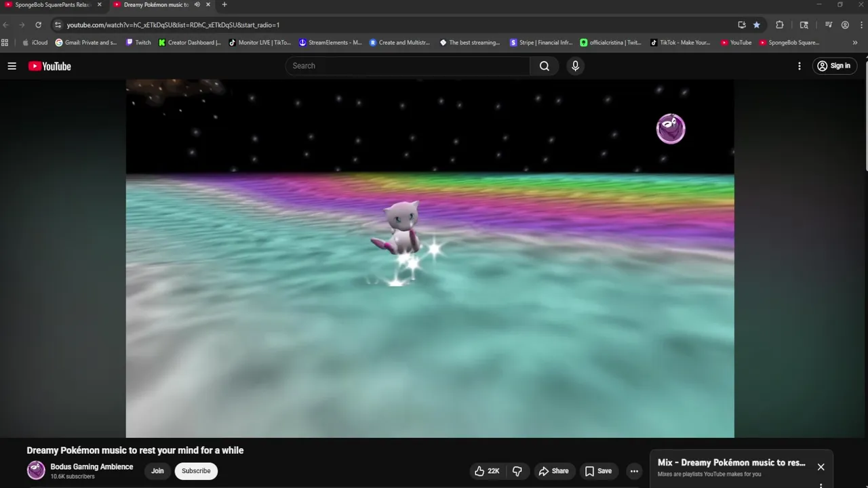Close the Mix playlist panel
Screen dimensions: 868x488
tap(821, 467)
